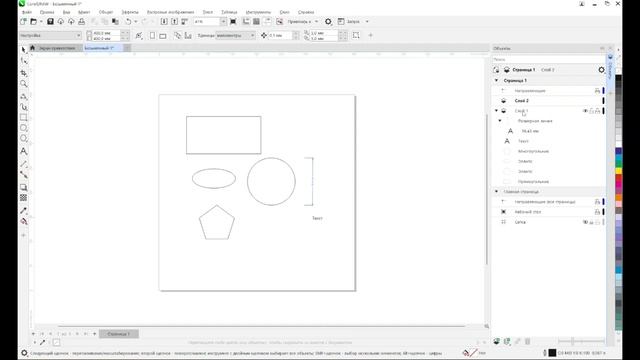Open the Запуск launch dropdown
The width and height of the screenshot is (640, 360).
pos(367,21)
